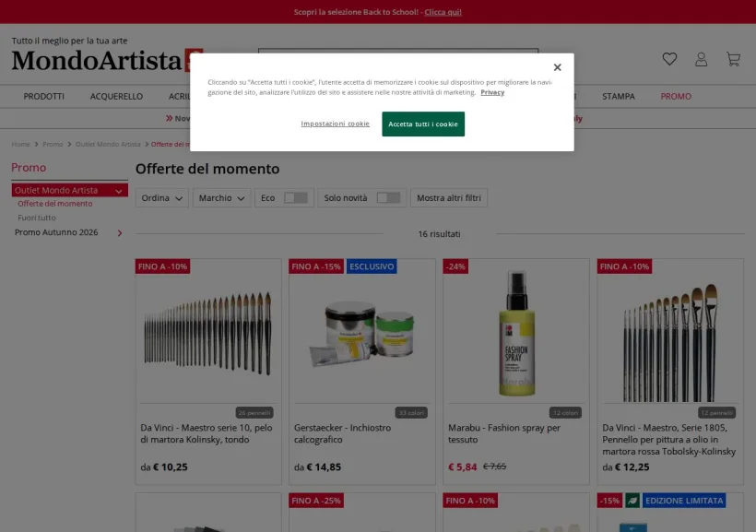The width and height of the screenshot is (756, 532).
Task: Click Mostra altri filtri button
Action: tap(449, 197)
